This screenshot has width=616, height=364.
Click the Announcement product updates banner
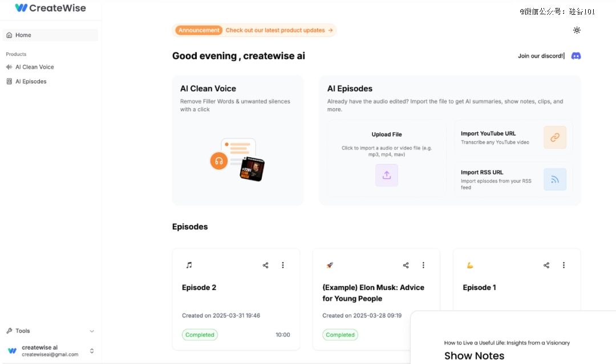click(x=254, y=30)
